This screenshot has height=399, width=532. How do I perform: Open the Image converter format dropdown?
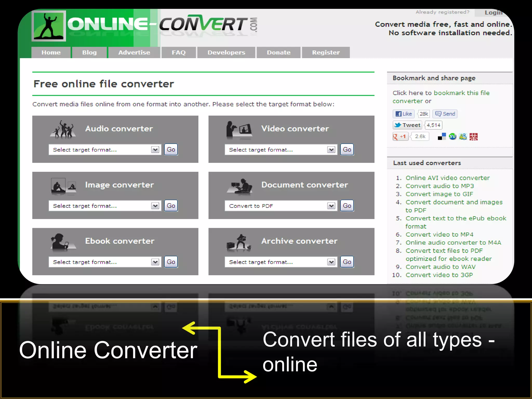[x=105, y=206]
